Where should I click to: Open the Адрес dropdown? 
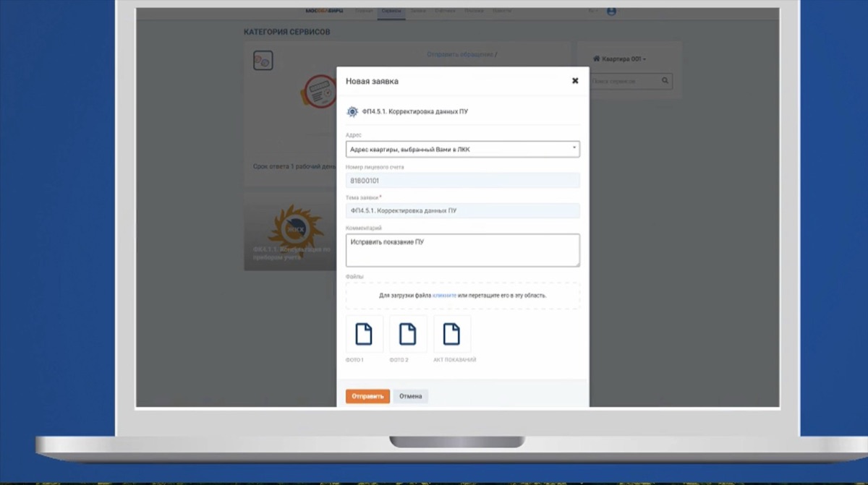(x=463, y=149)
